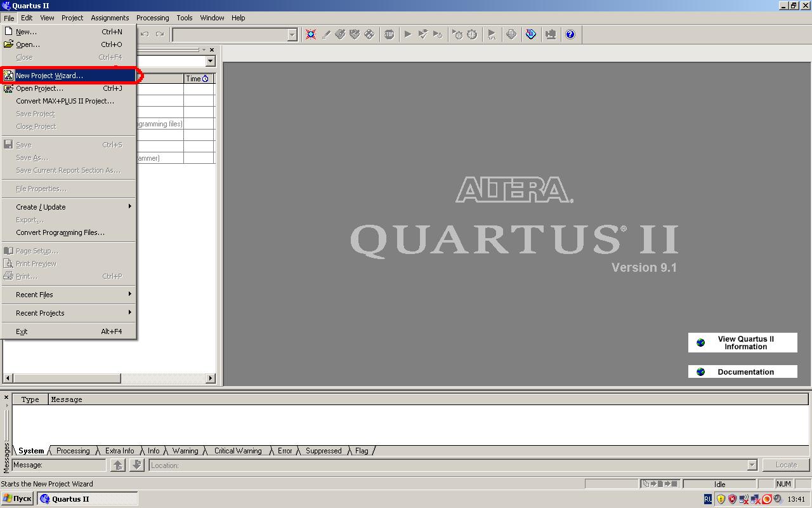Click the Type column header in Messages

click(30, 399)
